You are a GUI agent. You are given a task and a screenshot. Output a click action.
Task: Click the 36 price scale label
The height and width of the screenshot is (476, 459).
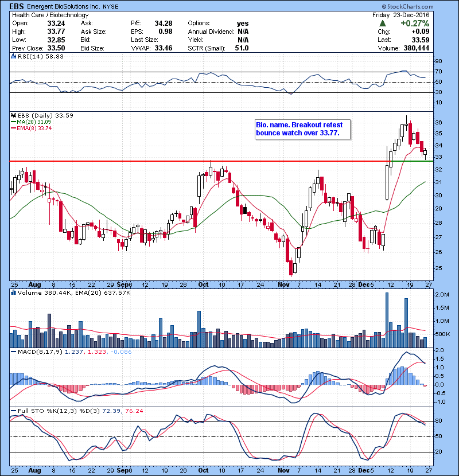point(439,122)
